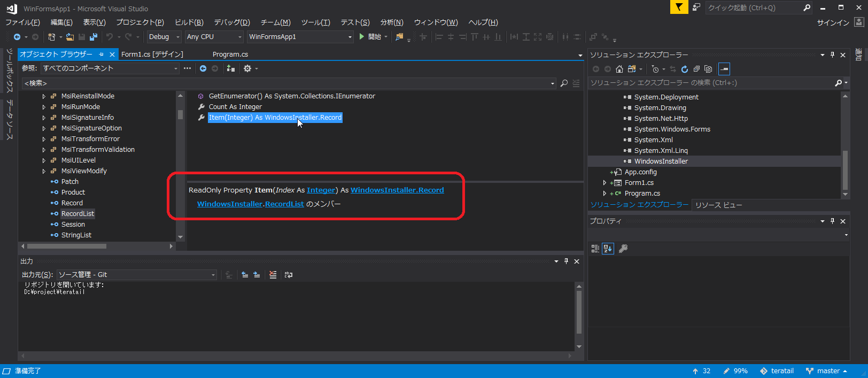The image size is (868, 378).
Task: Follow the WindowsInstaller.Record link
Action: (x=397, y=190)
